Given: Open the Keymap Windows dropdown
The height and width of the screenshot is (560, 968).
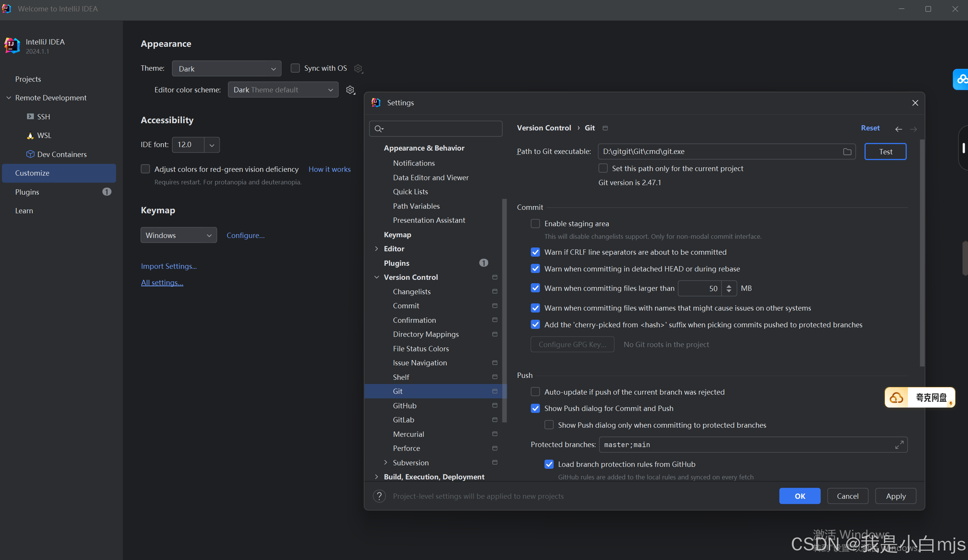Looking at the screenshot, I should tap(178, 235).
